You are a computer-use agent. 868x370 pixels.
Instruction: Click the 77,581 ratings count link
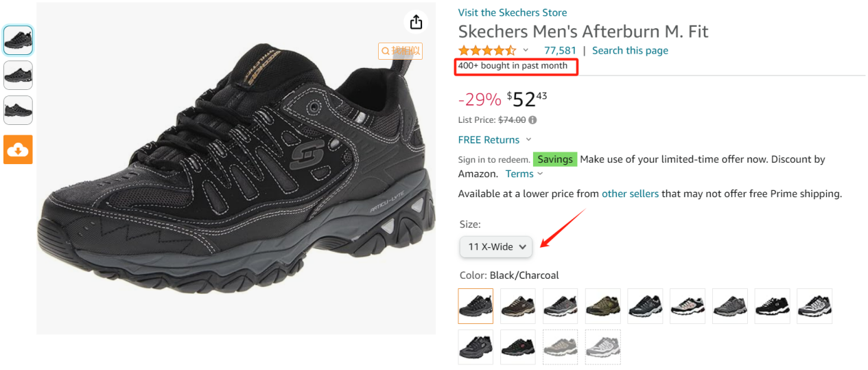[x=560, y=50]
